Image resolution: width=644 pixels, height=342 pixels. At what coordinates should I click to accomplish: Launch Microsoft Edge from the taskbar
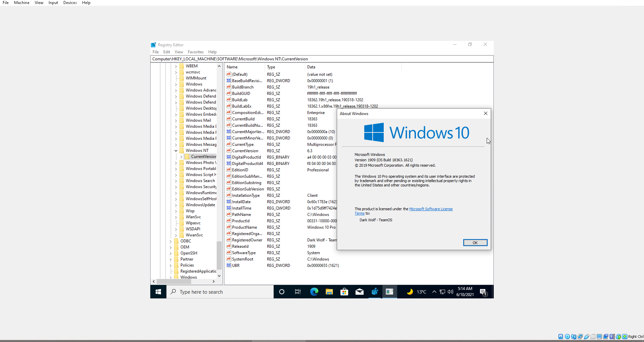[x=314, y=292]
